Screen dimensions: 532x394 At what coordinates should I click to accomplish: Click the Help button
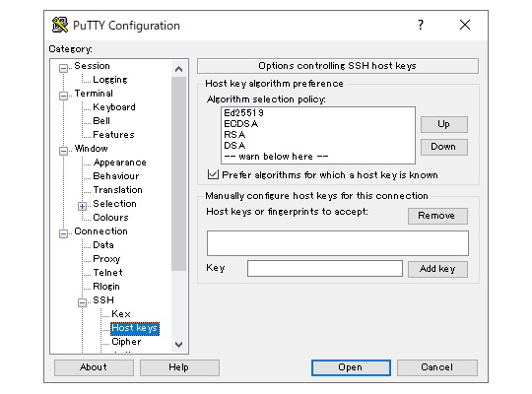(179, 367)
